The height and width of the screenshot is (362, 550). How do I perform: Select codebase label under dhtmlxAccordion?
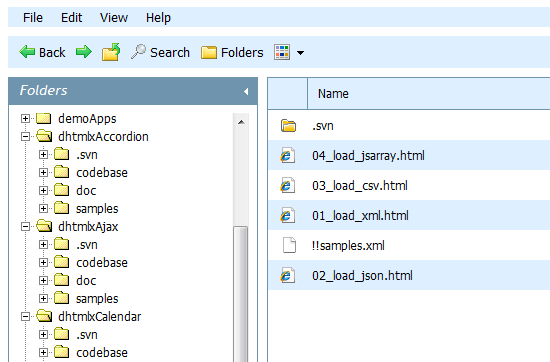click(x=102, y=173)
